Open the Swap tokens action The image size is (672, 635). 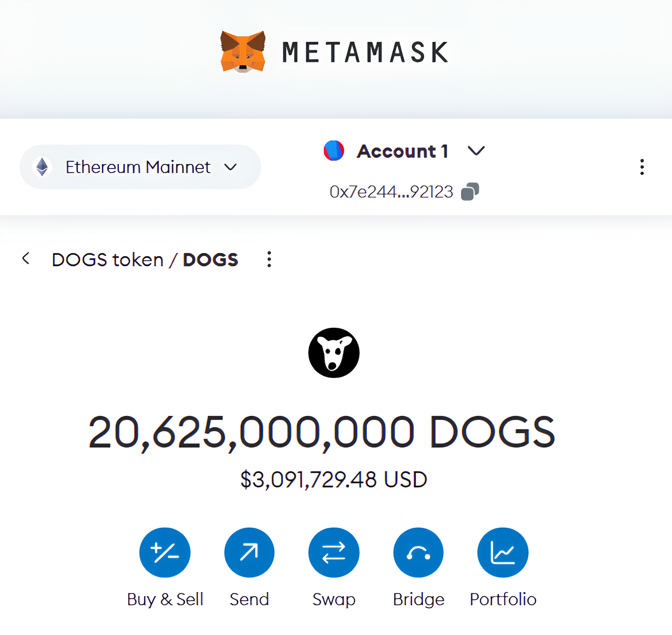[x=334, y=553]
